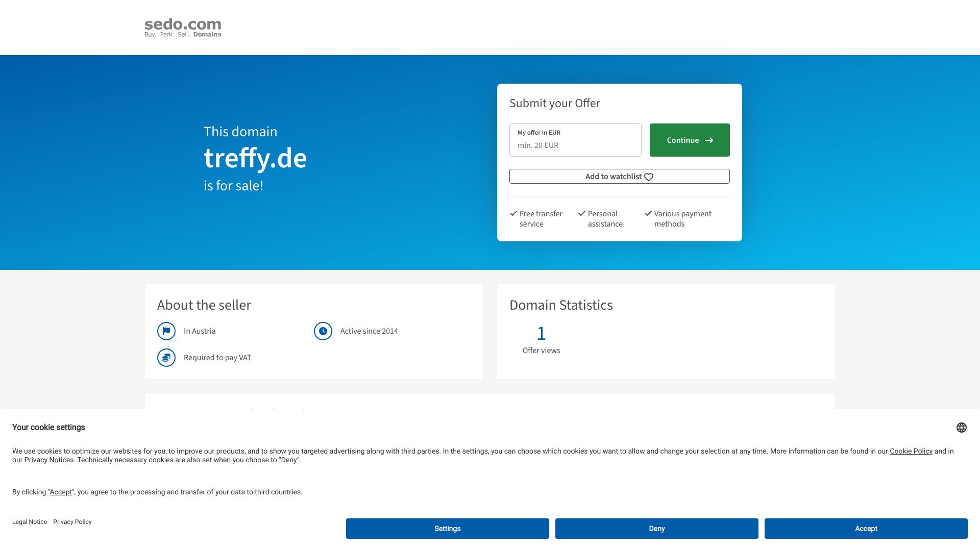Click the checkmark beside Free transfer service

point(513,213)
